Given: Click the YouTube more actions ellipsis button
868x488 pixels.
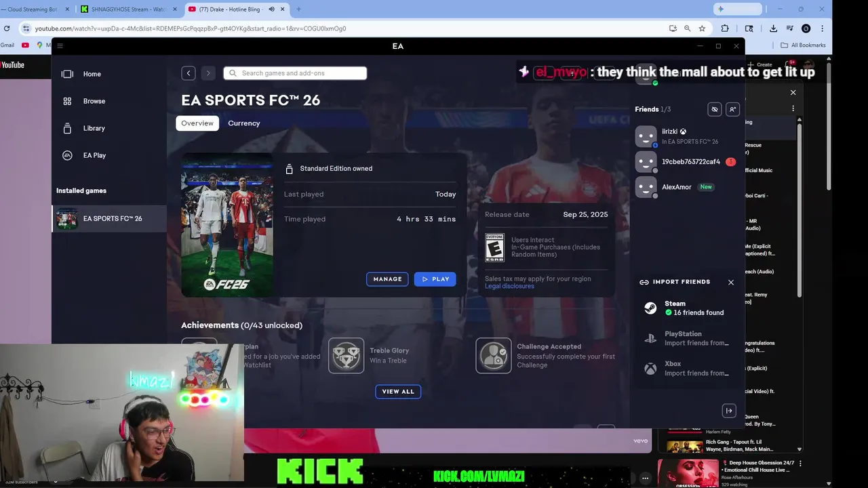Looking at the screenshot, I should pos(645,478).
